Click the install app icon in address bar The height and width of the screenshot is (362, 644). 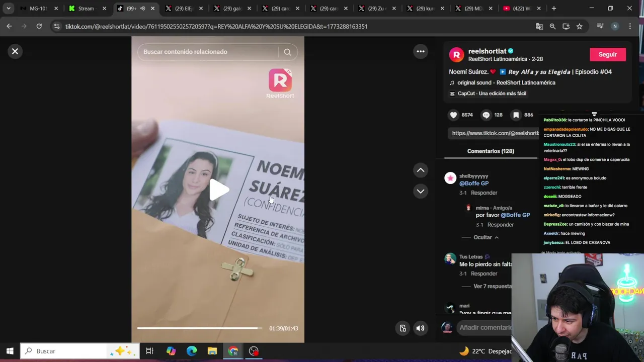pyautogui.click(x=566, y=26)
